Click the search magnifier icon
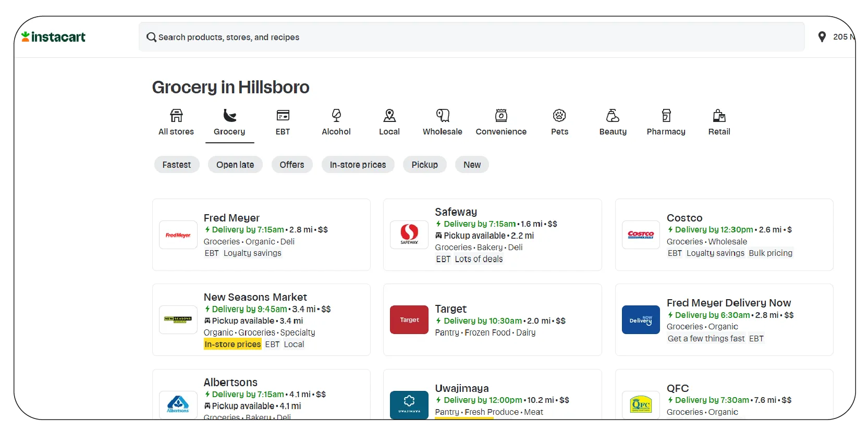 151,38
